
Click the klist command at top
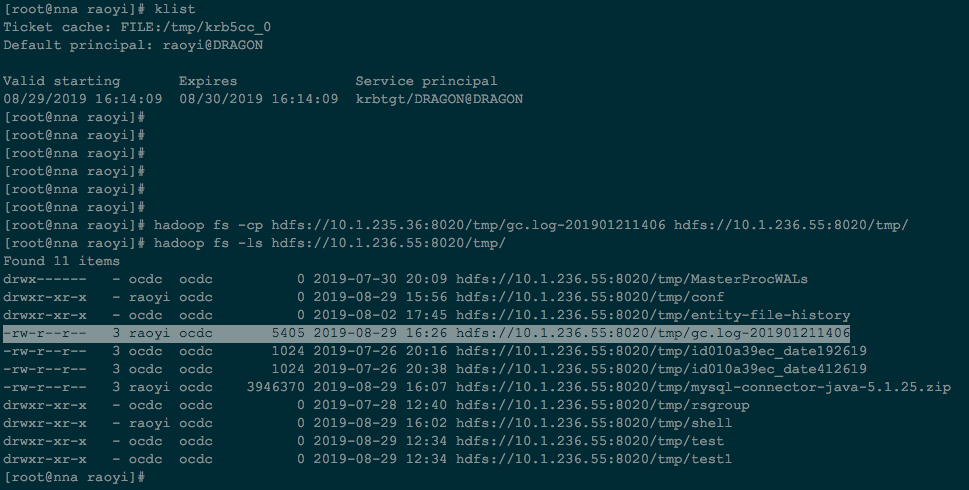point(175,9)
